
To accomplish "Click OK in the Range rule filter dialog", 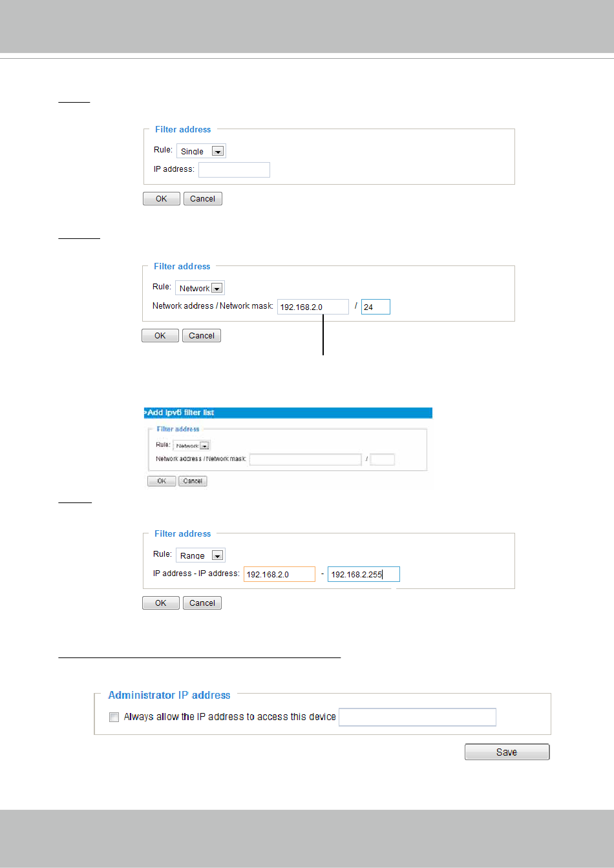I will (x=161, y=603).
